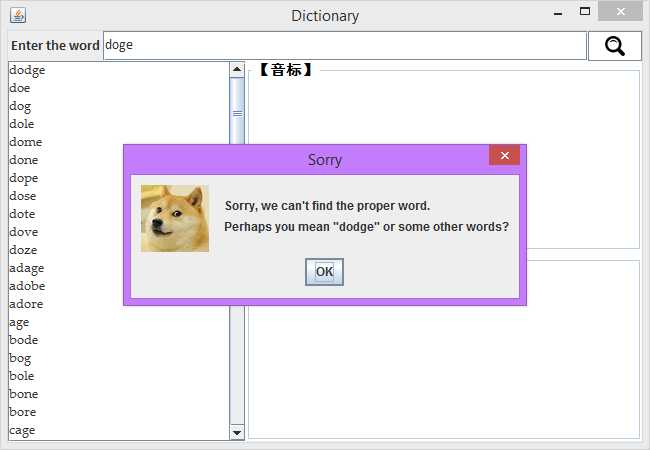The height and width of the screenshot is (450, 650).
Task: Click the 【音标】 phonetic panel heading
Action: 286,70
